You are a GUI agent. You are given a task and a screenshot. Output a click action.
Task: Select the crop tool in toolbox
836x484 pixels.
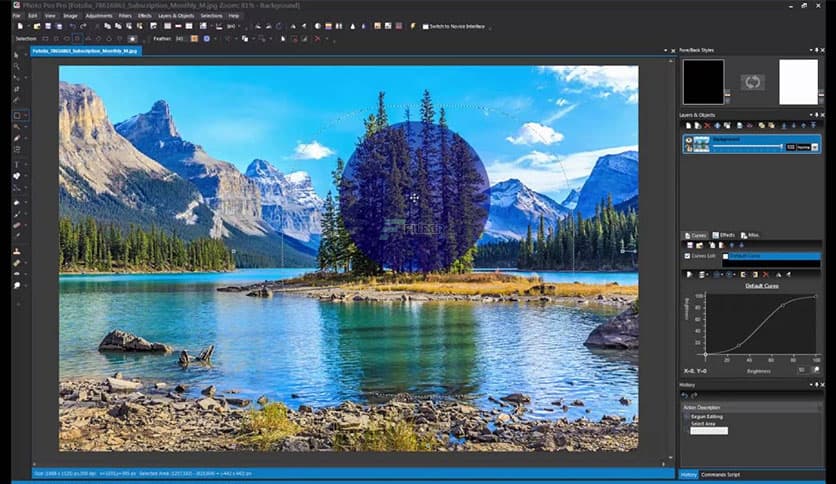(17, 88)
